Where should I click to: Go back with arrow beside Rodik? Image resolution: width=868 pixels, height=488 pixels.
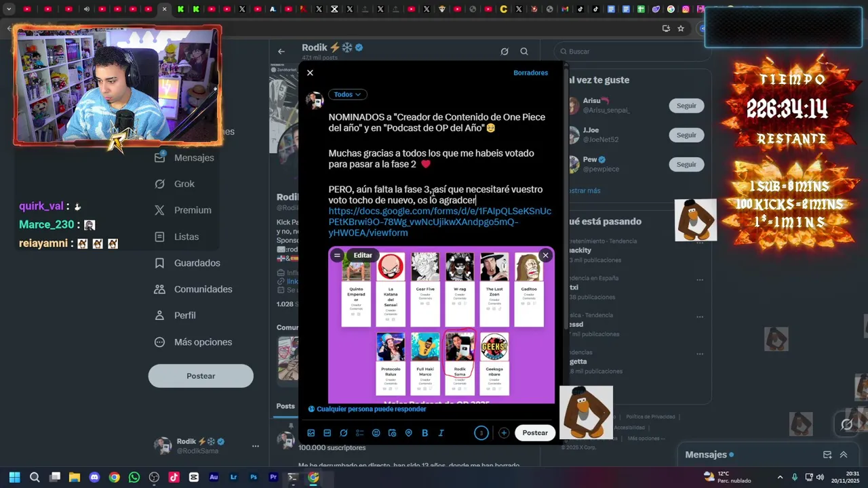(281, 52)
